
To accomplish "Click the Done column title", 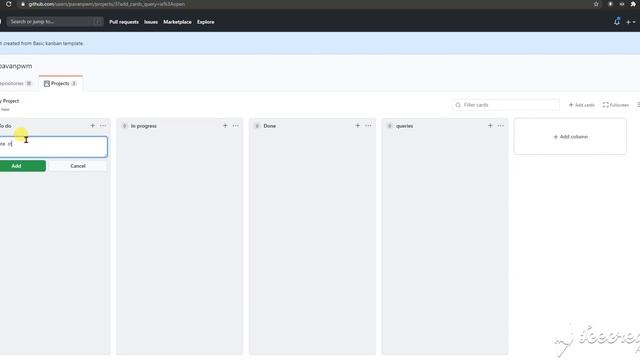I will 270,126.
